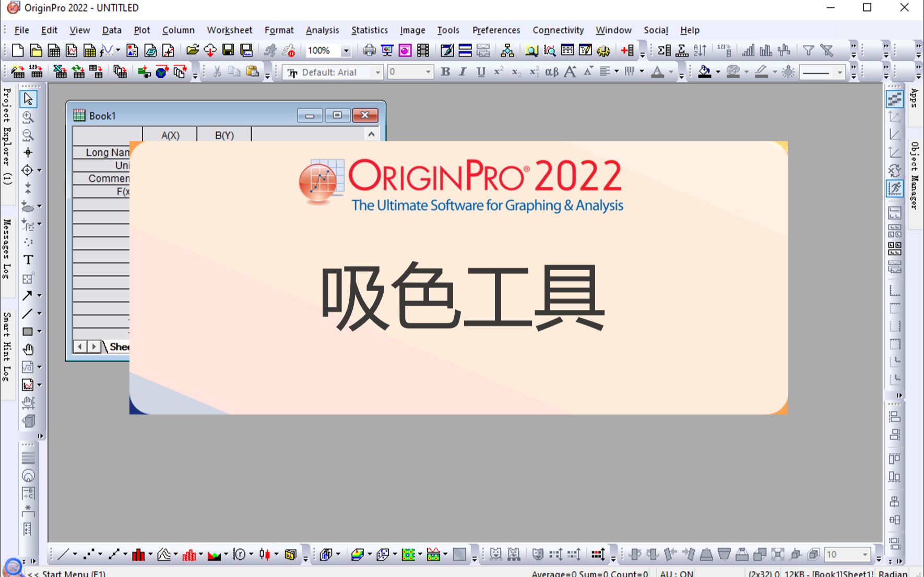Expand the Line plot type arrow

coord(75,555)
